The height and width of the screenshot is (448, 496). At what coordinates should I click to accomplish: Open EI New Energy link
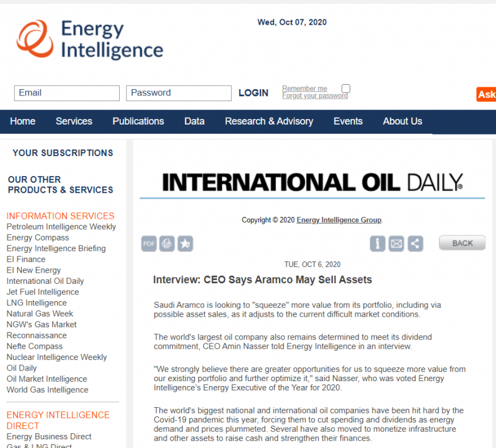pyautogui.click(x=33, y=270)
